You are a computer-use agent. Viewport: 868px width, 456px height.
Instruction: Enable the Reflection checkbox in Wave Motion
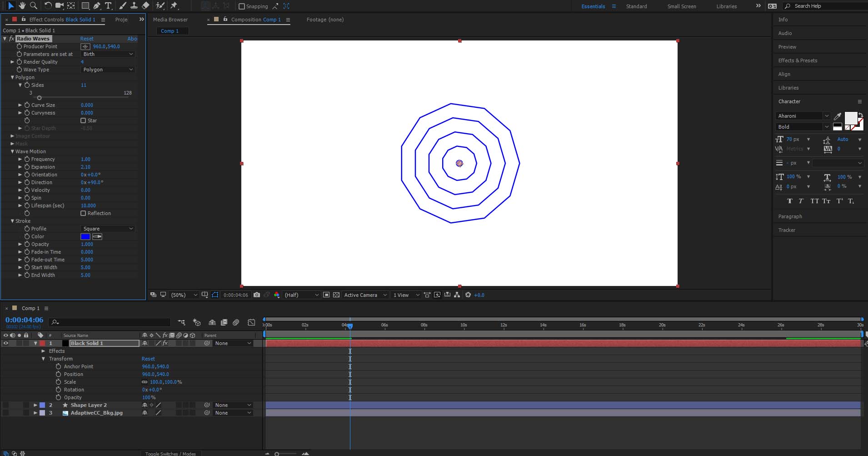[x=84, y=213]
